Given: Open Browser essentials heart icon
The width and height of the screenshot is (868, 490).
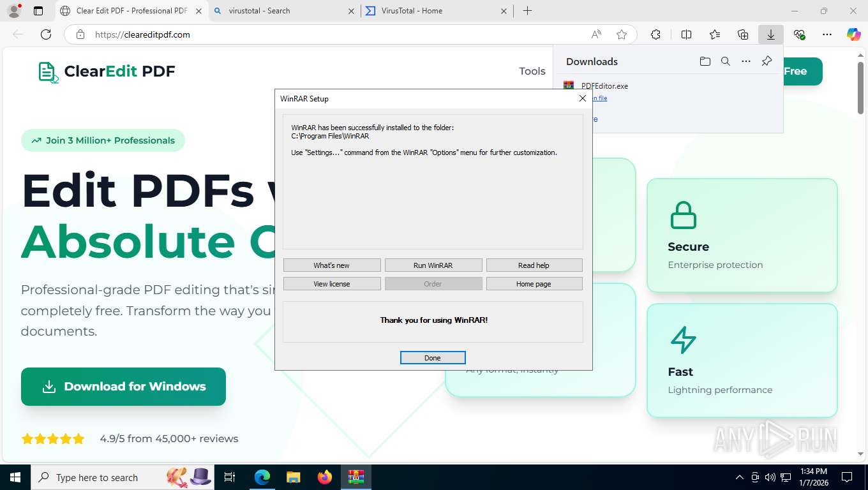Looking at the screenshot, I should click(x=799, y=34).
